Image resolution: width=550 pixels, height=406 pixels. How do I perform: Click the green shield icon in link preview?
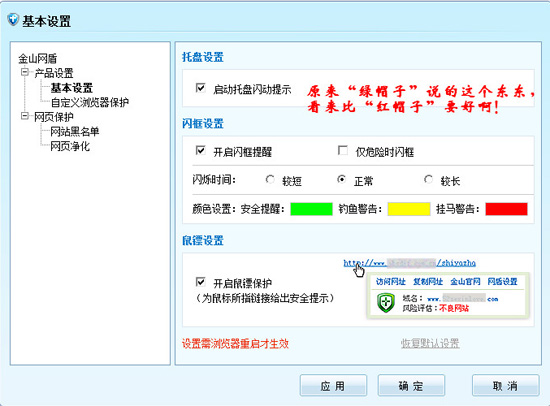coord(386,302)
